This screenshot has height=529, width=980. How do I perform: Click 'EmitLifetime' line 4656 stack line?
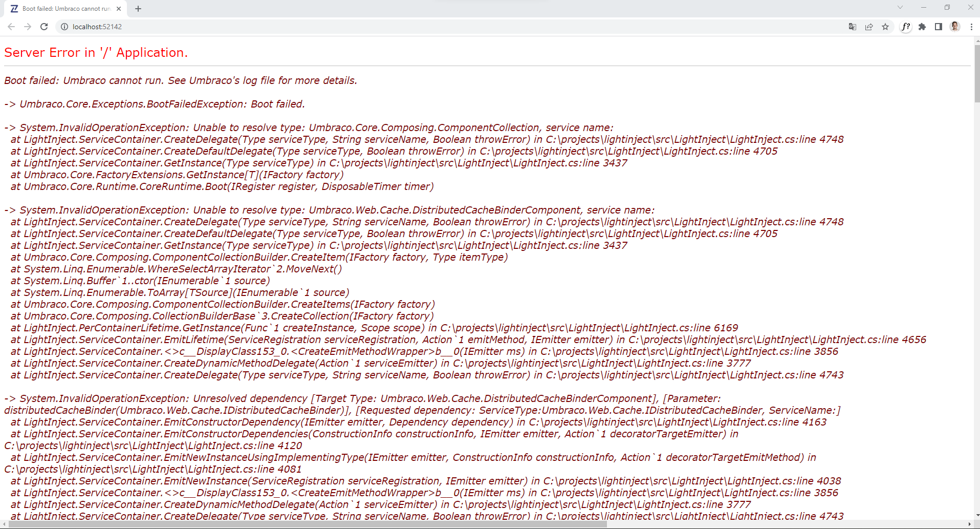468,340
